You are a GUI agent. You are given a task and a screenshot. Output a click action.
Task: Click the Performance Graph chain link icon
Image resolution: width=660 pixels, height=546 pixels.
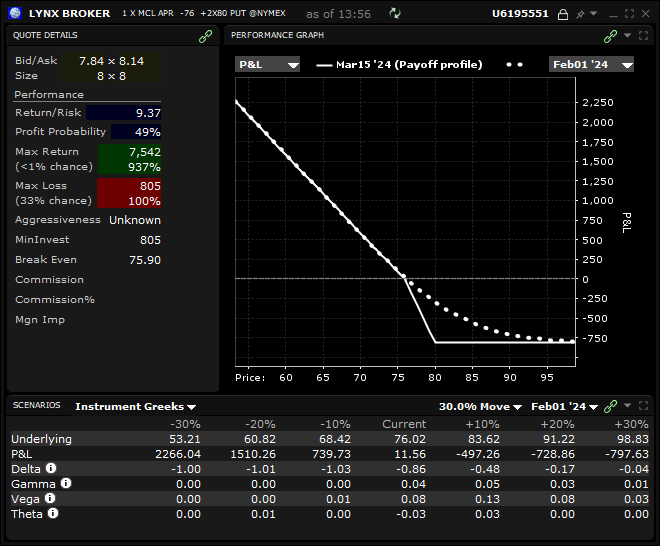pos(610,35)
